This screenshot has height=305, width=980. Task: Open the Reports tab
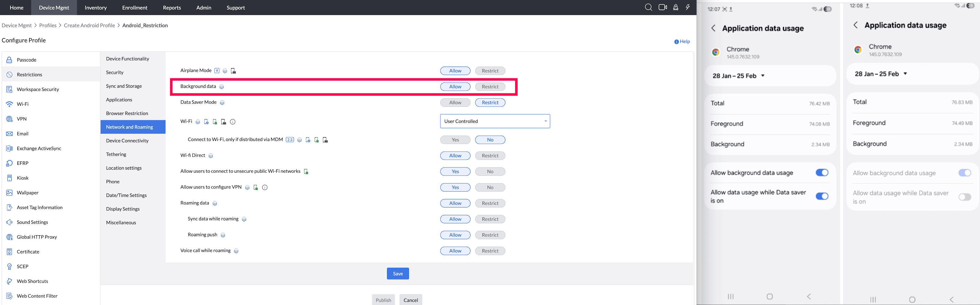pyautogui.click(x=172, y=8)
